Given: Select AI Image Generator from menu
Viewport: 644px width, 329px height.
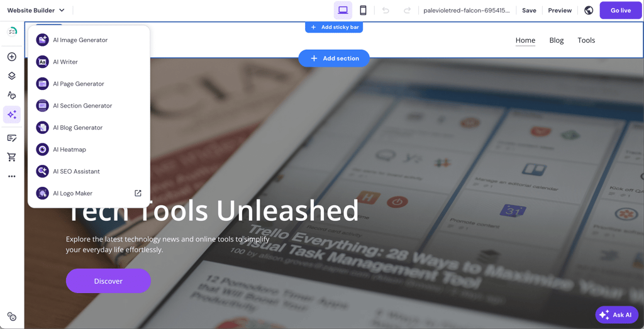Looking at the screenshot, I should [x=89, y=40].
